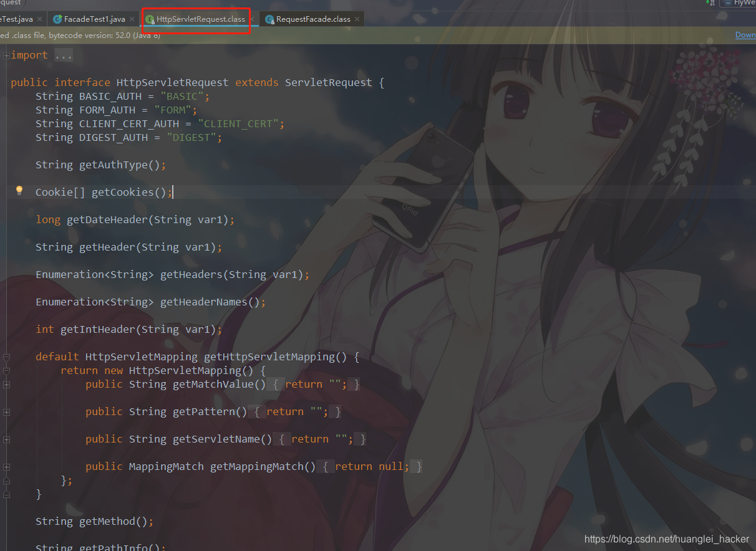Click the "CLIENT_CERT" string literal
Image resolution: width=756 pixels, height=551 pixels.
pyautogui.click(x=238, y=123)
